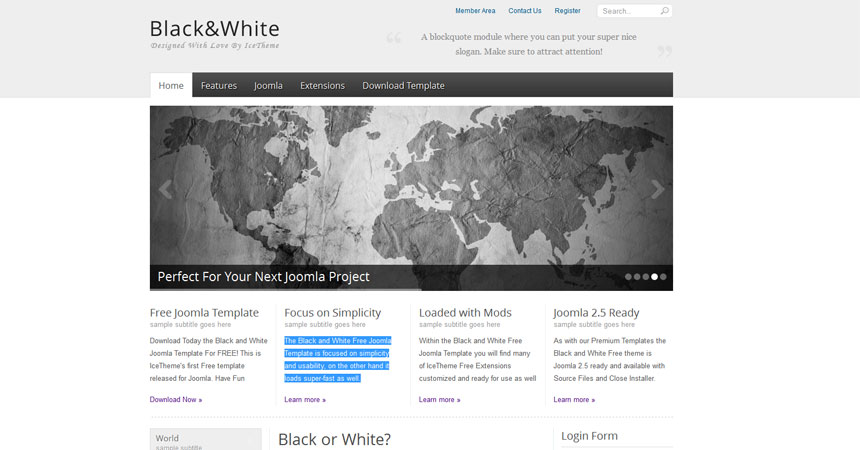Click the World module heading
Viewport: 860px width, 450px height.
(x=167, y=438)
